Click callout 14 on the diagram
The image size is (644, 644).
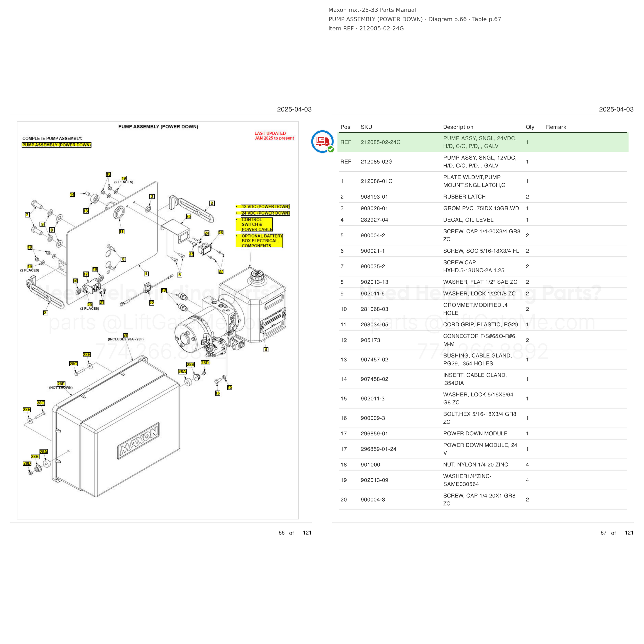(x=72, y=194)
